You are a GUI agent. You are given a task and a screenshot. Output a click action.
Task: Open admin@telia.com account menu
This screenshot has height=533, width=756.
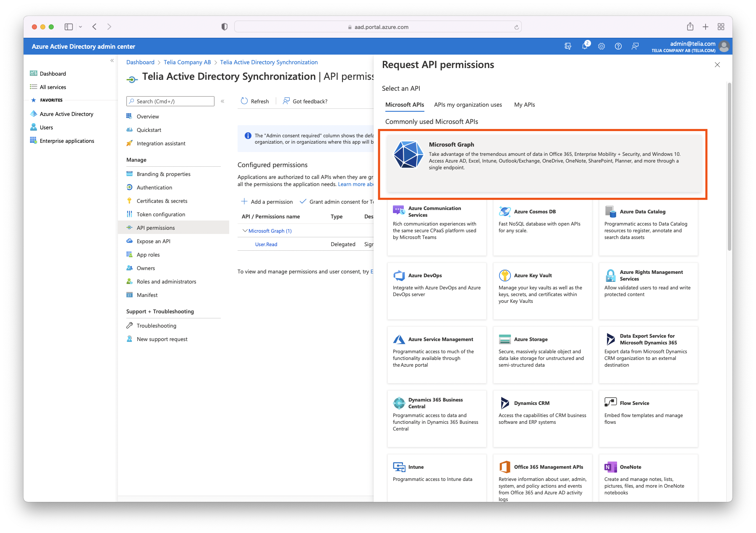(691, 46)
